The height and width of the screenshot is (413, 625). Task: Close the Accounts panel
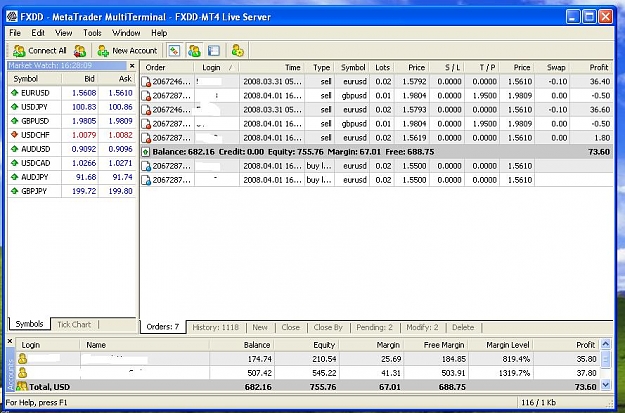coord(10,341)
